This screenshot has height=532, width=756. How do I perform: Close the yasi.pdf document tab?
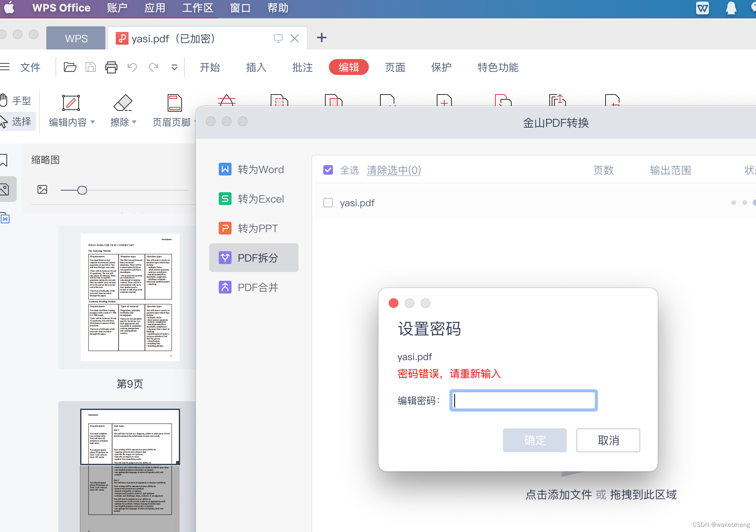pos(295,38)
